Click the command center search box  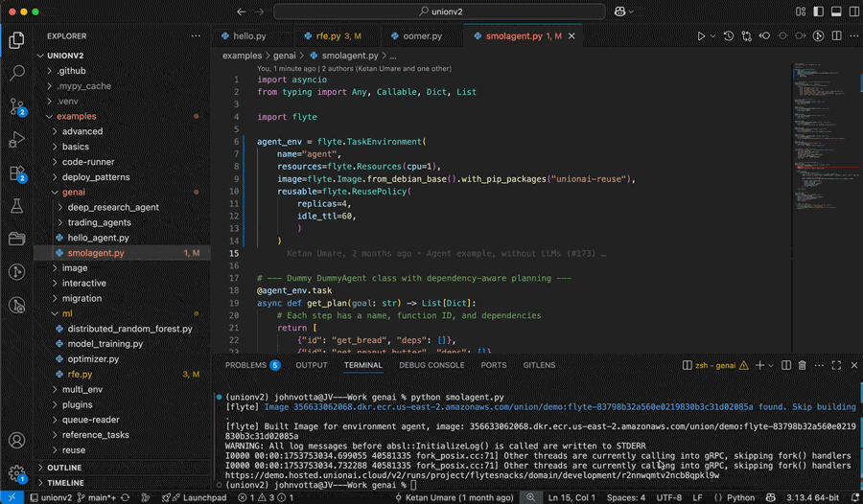[x=439, y=11]
